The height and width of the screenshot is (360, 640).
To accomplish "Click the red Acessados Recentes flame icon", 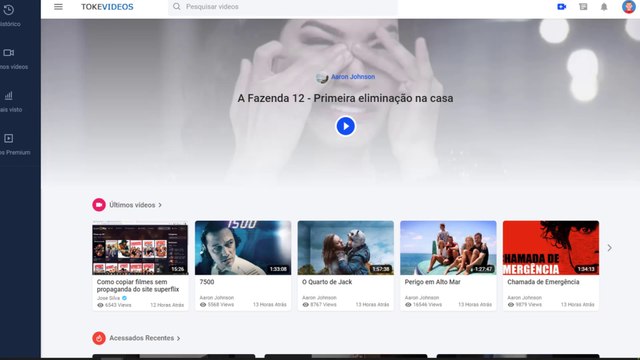I will tap(99, 338).
